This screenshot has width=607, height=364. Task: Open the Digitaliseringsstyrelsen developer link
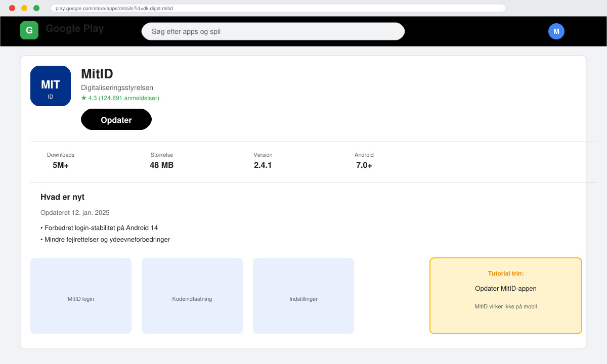(117, 87)
